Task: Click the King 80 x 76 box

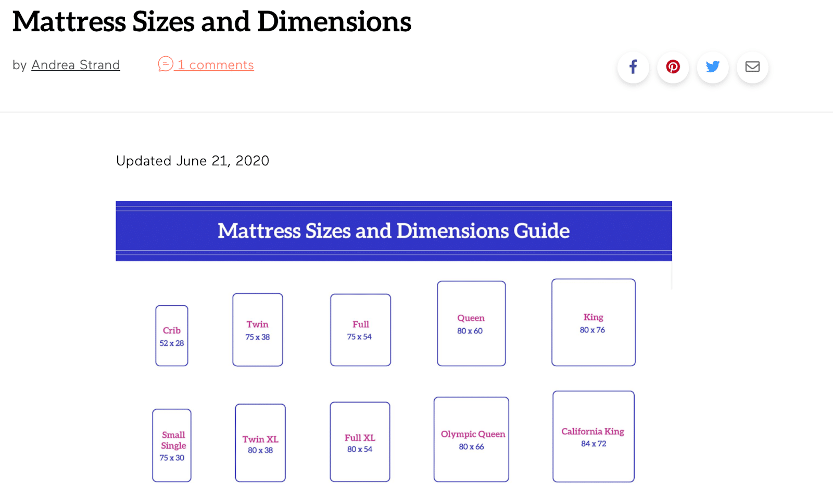Action: pos(594,322)
